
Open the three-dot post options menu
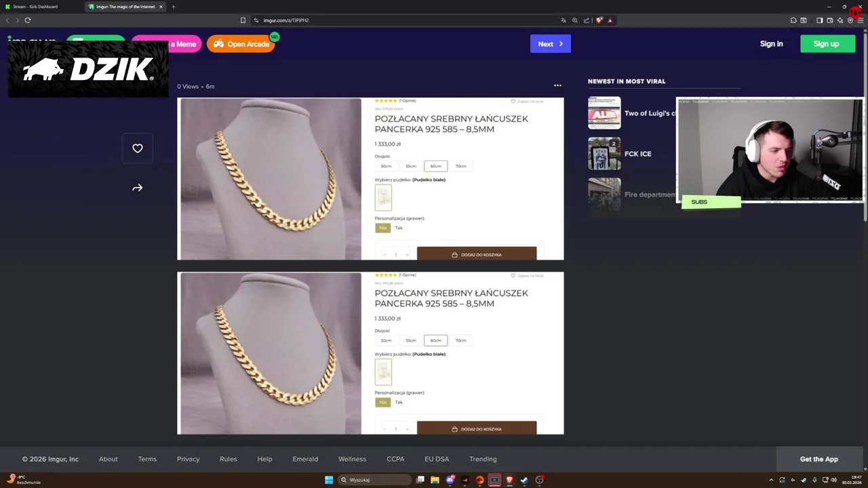pyautogui.click(x=557, y=85)
